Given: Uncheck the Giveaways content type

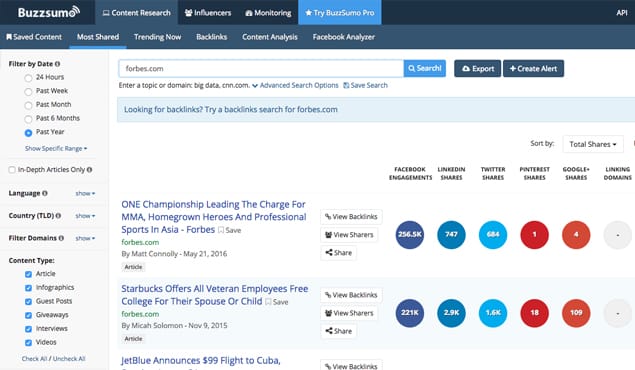Looking at the screenshot, I should [x=28, y=315].
